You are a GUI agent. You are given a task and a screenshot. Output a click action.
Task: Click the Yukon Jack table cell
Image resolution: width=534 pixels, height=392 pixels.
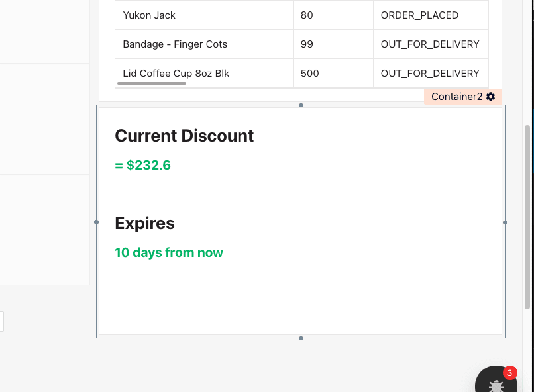tap(149, 15)
